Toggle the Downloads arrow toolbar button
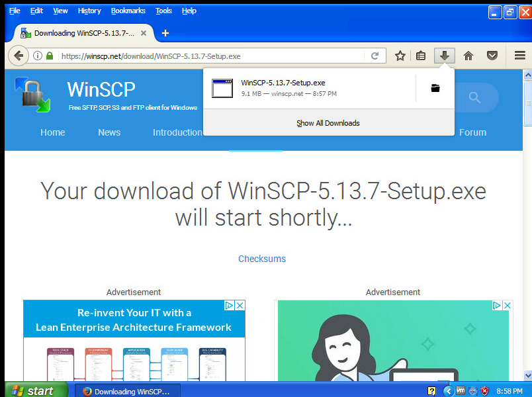The image size is (532, 397). click(445, 56)
